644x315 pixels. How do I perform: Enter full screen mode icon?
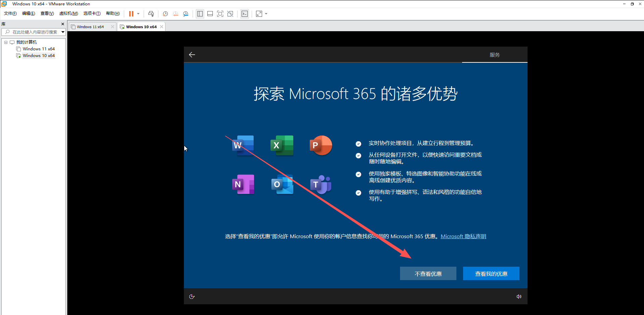click(x=220, y=14)
